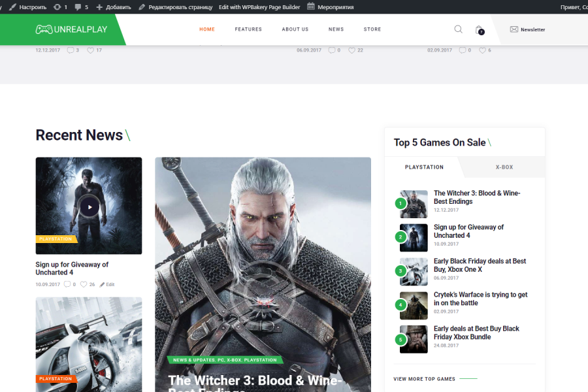Click VIEW MORE TOP GAMES link
The width and height of the screenshot is (588, 392).
coord(424,379)
